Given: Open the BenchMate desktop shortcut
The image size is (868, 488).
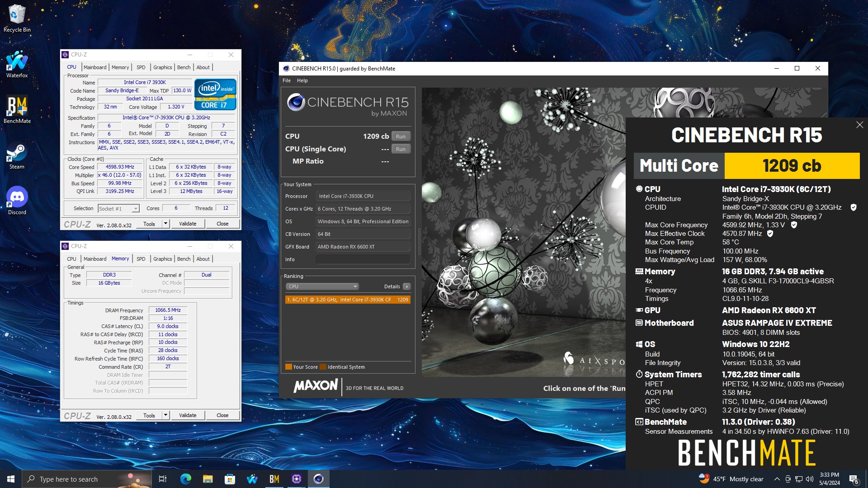Looking at the screenshot, I should click(17, 109).
